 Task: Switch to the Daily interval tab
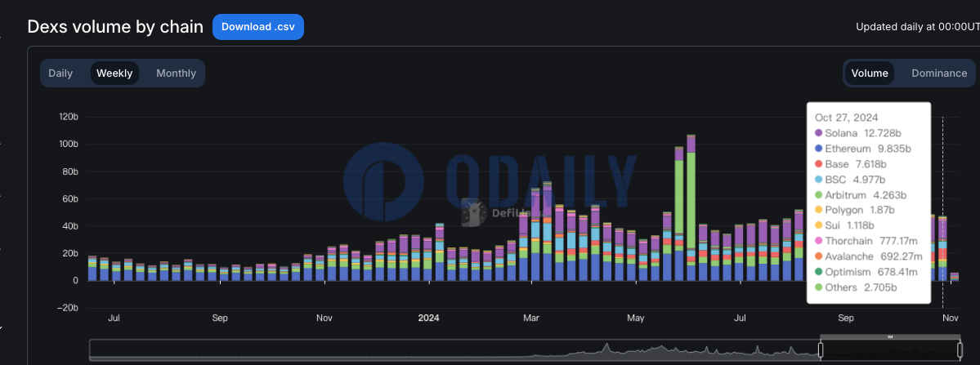coord(60,73)
